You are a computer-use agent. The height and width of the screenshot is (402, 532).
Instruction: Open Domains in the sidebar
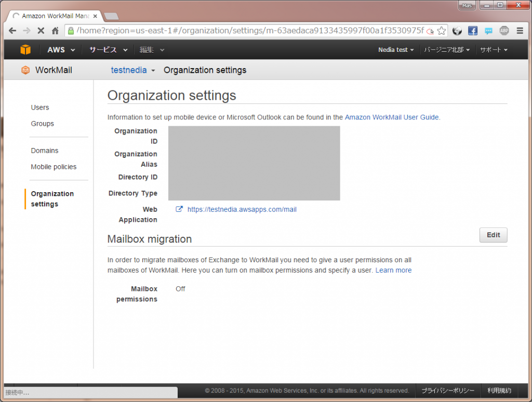(x=45, y=151)
